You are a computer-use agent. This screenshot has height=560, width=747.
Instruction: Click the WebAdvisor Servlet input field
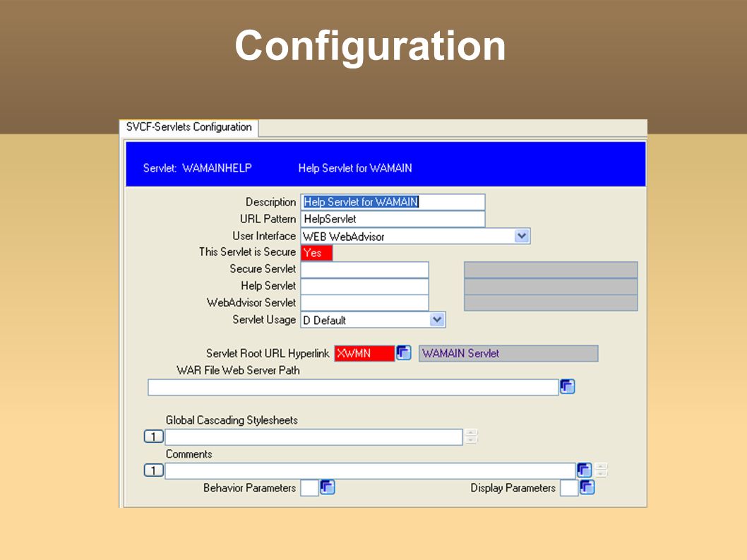pos(365,303)
